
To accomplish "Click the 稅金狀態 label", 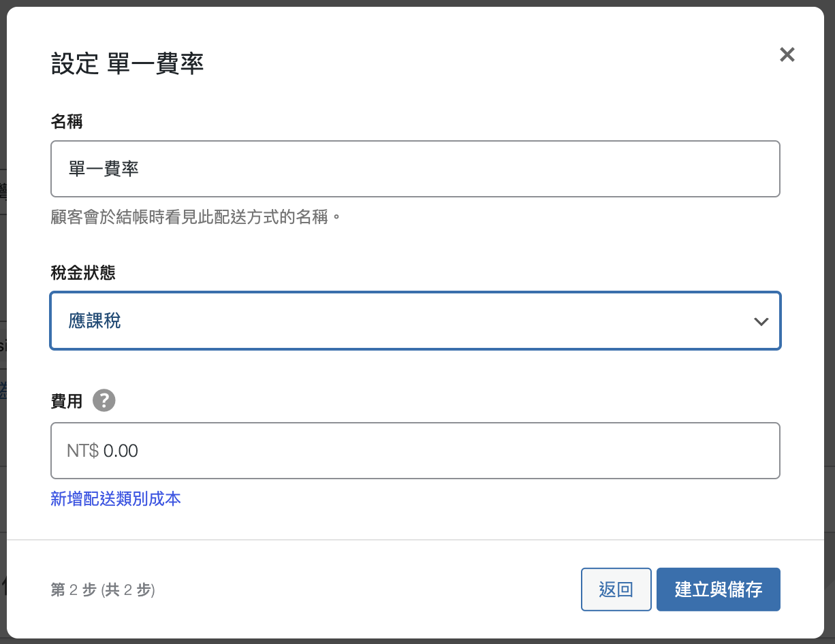I will point(83,273).
